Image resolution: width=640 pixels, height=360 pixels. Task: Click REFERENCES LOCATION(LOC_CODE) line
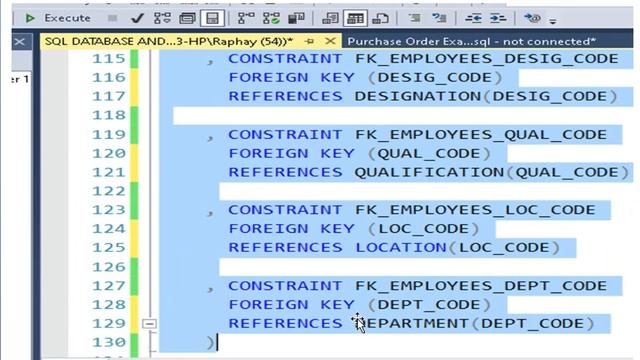[394, 248]
